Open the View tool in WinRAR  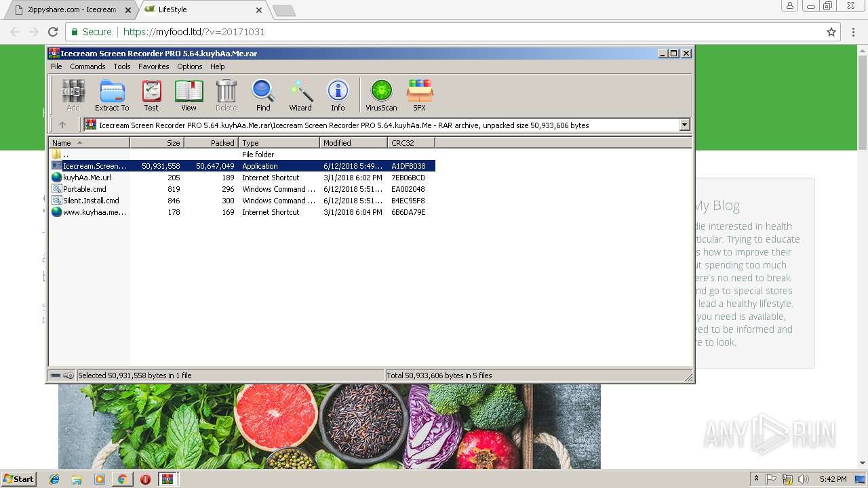click(189, 95)
